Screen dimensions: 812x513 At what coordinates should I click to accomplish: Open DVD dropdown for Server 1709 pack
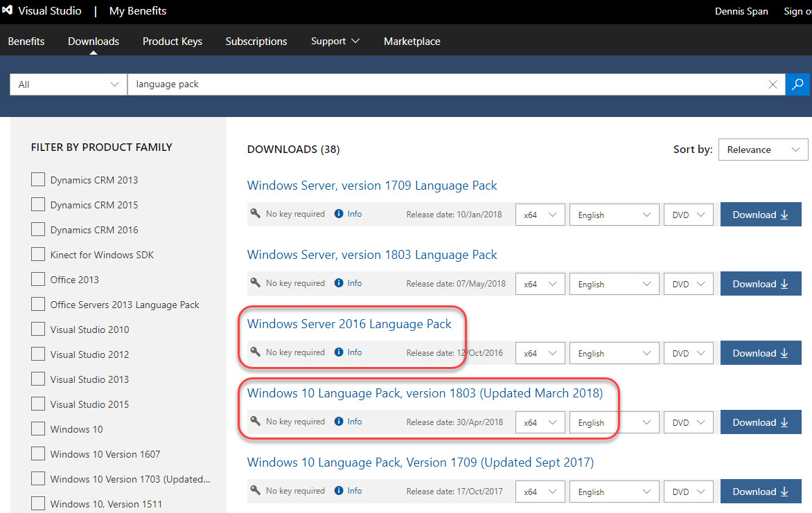pos(688,215)
